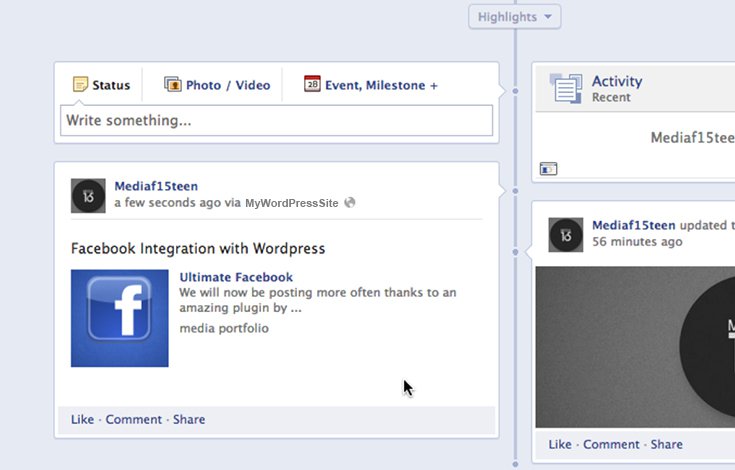The width and height of the screenshot is (735, 470).
Task: Click avatar in the '56 minutes ago' post
Action: pos(566,235)
